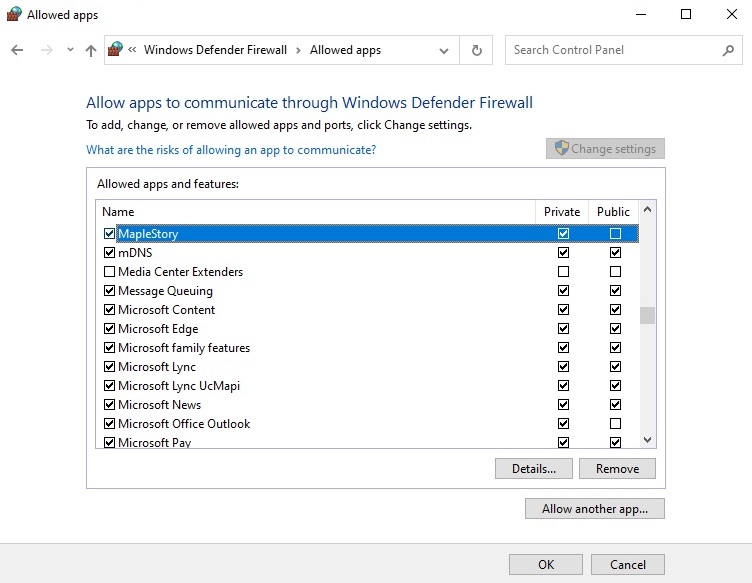The height and width of the screenshot is (583, 752).
Task: Open risks of allowing an app link
Action: coord(231,150)
